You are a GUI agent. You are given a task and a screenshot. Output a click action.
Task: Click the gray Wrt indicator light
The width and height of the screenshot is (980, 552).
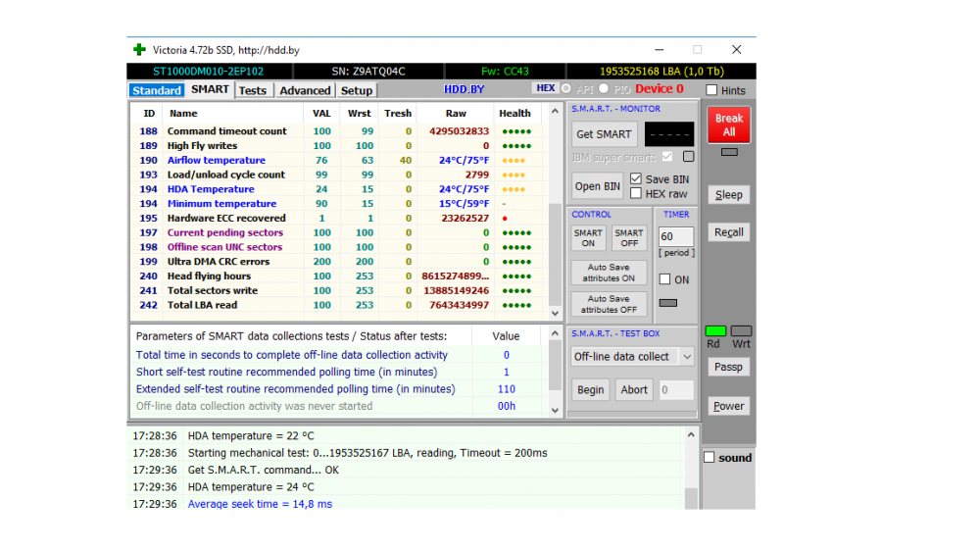pyautogui.click(x=741, y=331)
